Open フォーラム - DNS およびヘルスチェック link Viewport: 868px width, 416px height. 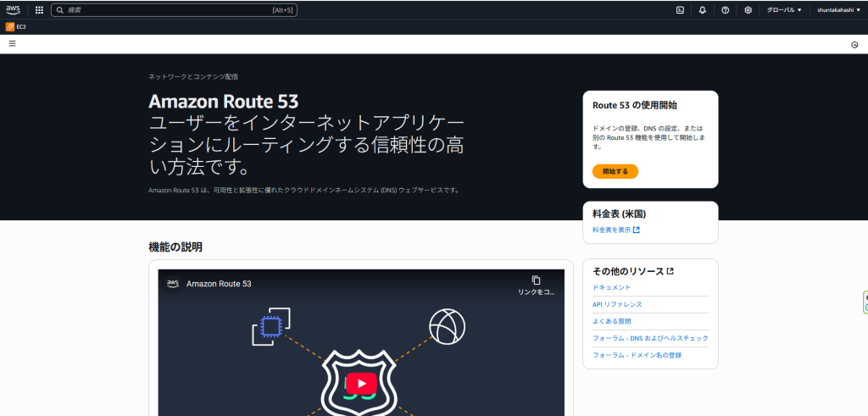point(650,339)
